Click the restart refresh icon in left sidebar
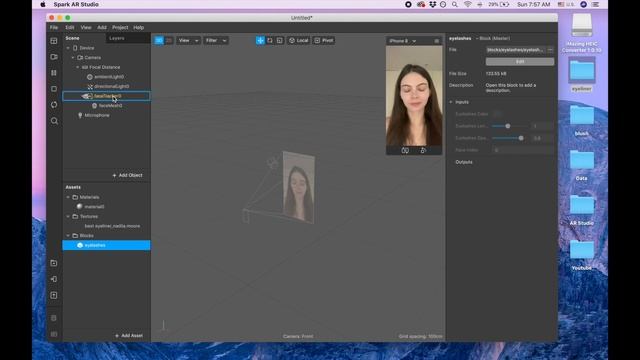The height and width of the screenshot is (360, 640). click(x=54, y=105)
